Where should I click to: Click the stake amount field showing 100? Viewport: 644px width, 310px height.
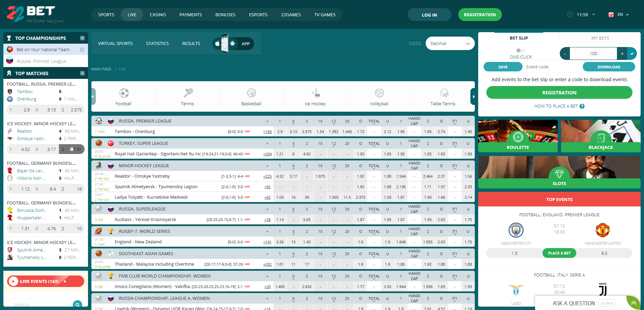(x=593, y=53)
